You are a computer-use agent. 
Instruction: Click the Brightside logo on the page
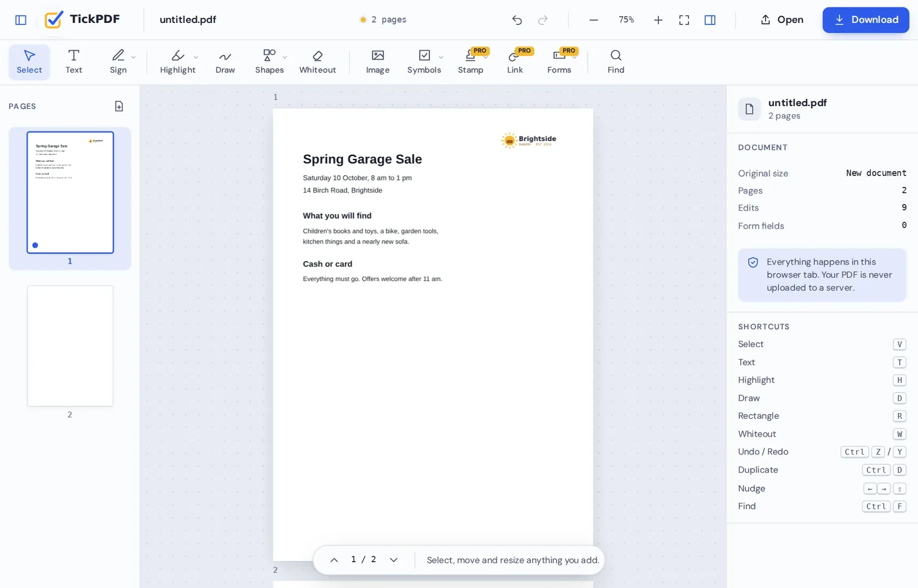pyautogui.click(x=528, y=140)
